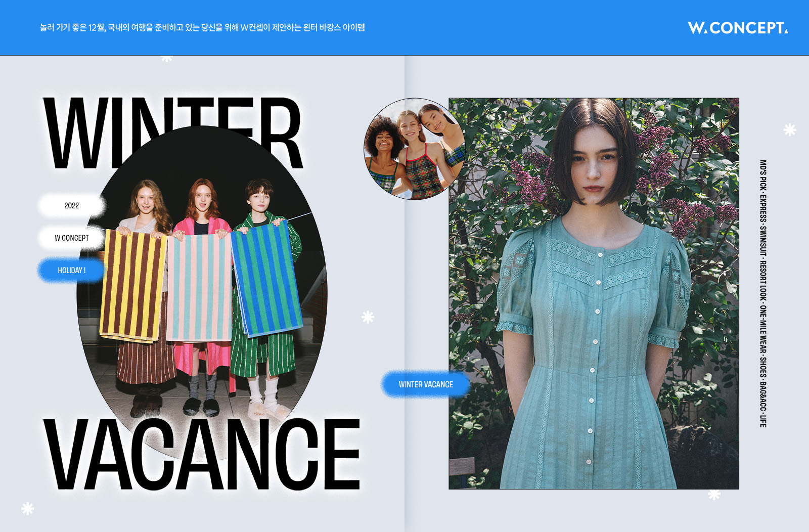Select the blue WINTER VACANCE pill
This screenshot has height=532, width=809.
[x=426, y=384]
